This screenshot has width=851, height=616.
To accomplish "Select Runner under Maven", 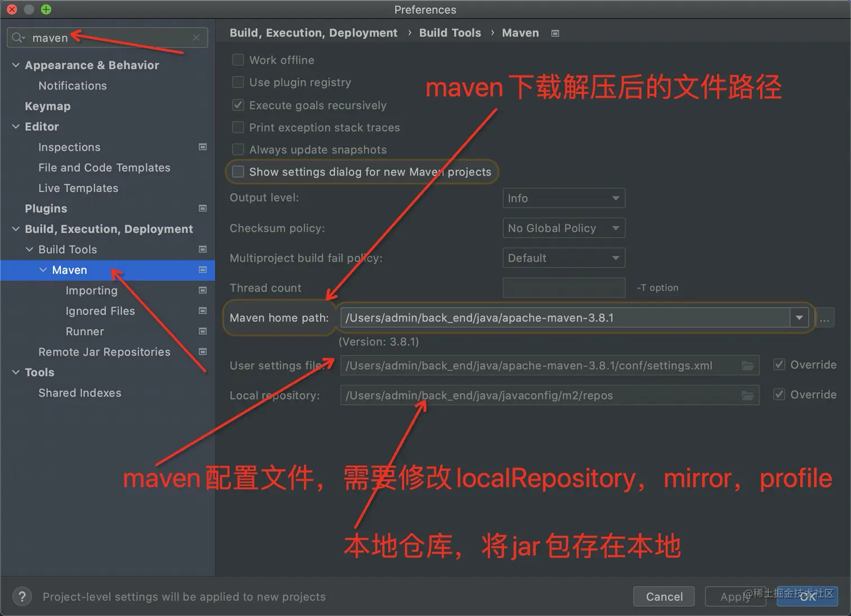I will coord(85,331).
